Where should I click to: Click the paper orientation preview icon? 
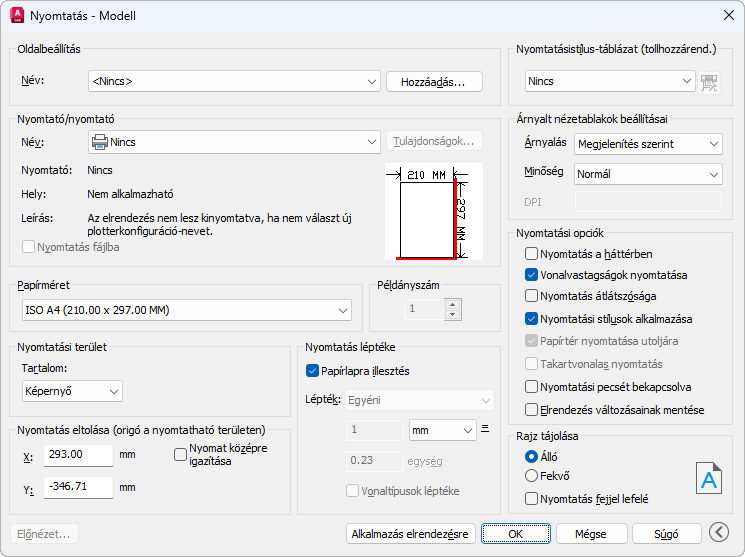[x=709, y=479]
